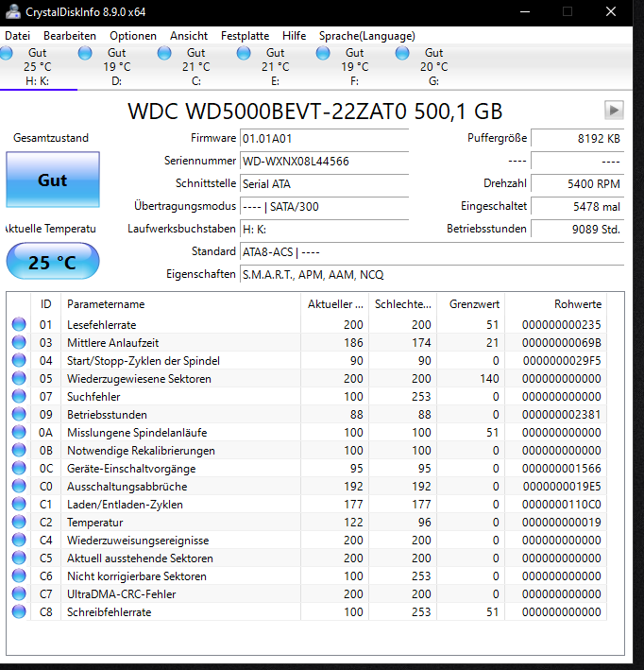The image size is (644, 670).
Task: Close the CrystalDiskInfo window
Action: click(611, 11)
